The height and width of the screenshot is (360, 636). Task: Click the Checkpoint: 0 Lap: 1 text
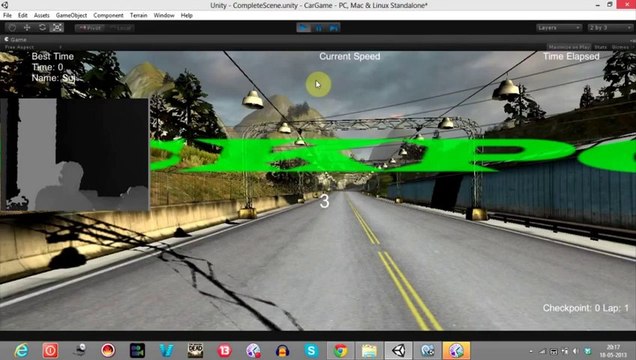[x=586, y=308]
